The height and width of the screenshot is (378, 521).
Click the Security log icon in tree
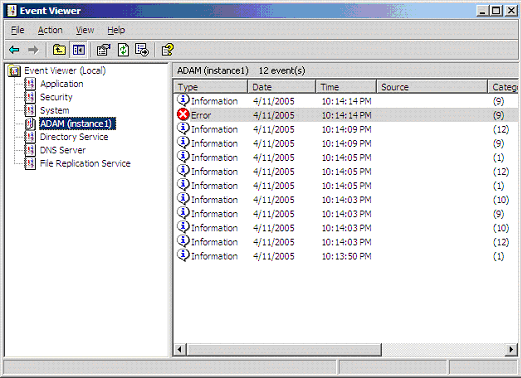(x=30, y=97)
